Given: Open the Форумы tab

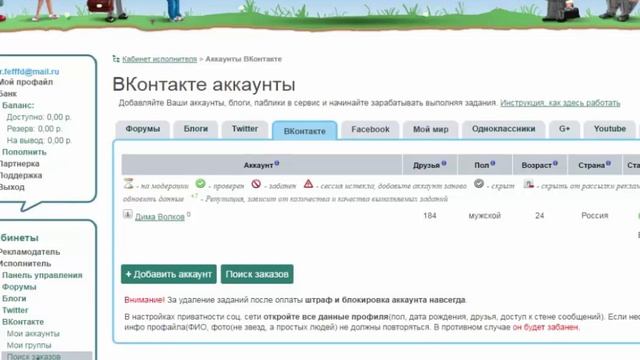Looking at the screenshot, I should pyautogui.click(x=142, y=129).
